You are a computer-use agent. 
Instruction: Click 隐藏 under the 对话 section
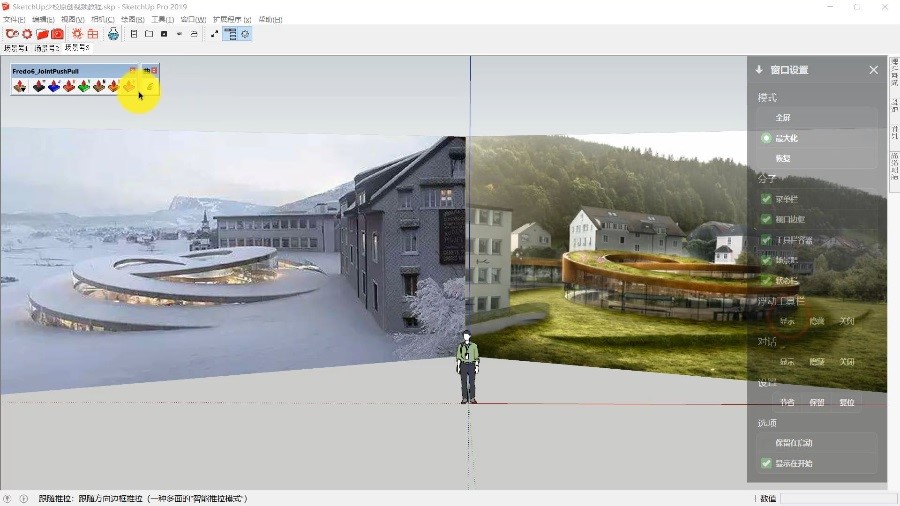point(817,362)
